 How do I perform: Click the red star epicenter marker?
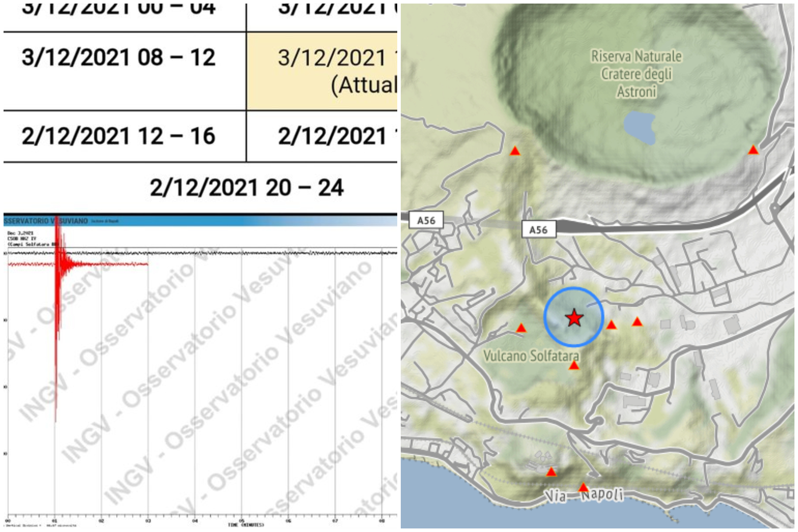tap(574, 318)
